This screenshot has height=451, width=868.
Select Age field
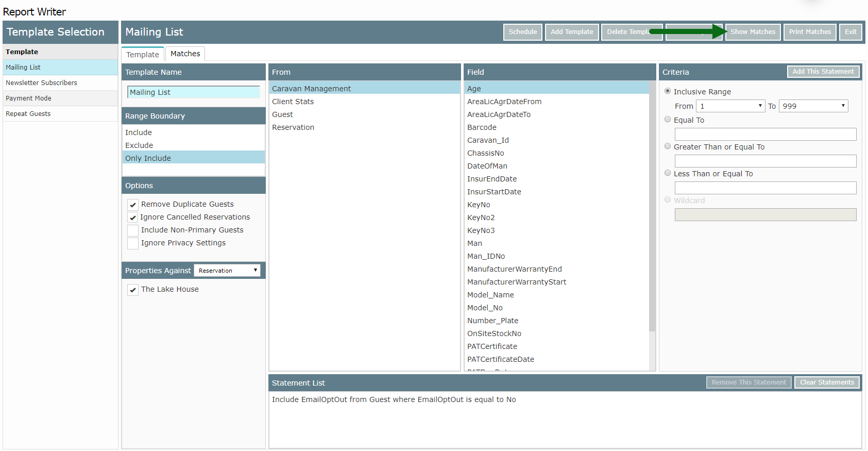point(556,89)
